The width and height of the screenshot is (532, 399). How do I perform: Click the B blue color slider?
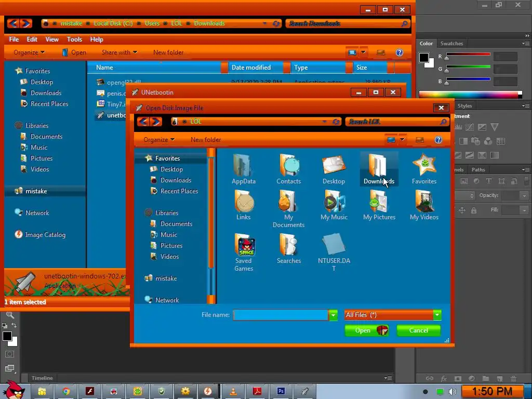pyautogui.click(x=468, y=79)
